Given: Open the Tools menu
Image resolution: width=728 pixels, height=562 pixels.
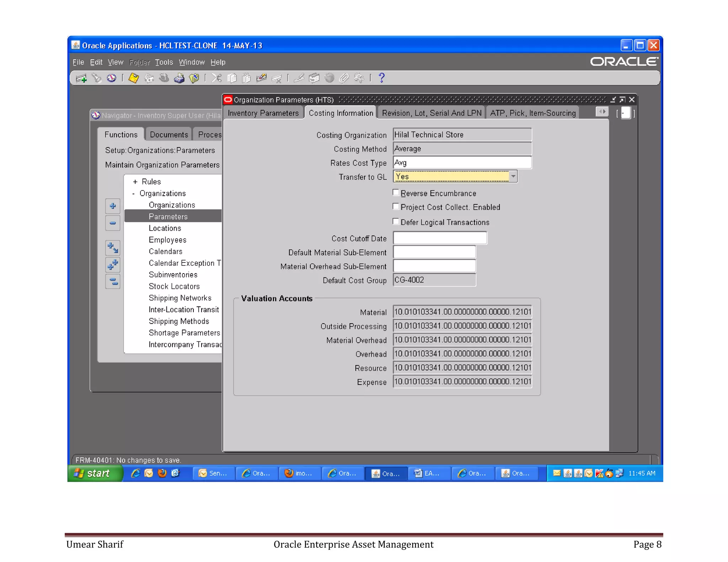Looking at the screenshot, I should pos(164,62).
